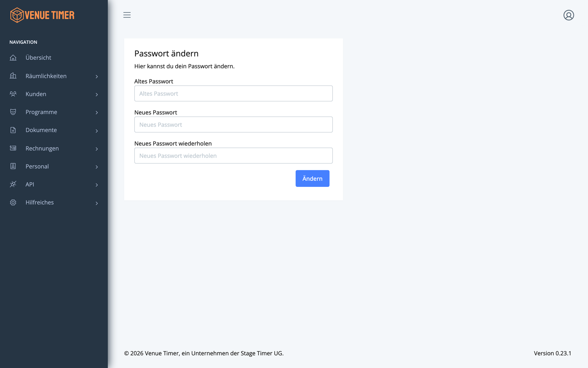Expand the Rechnungen submenu chevron
Viewport: 588px width, 368px height.
coord(97,149)
